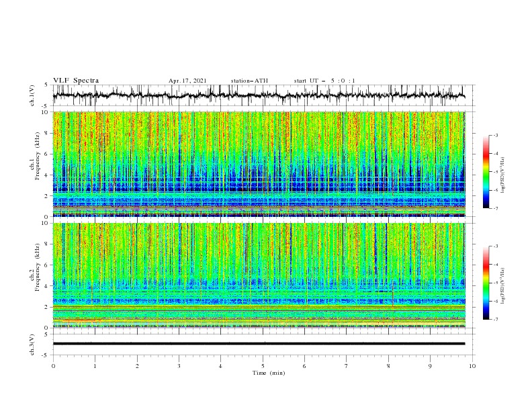Click the ch.1 voltage waveform trace
Viewport: 532px width, 411px height.
pos(259,95)
